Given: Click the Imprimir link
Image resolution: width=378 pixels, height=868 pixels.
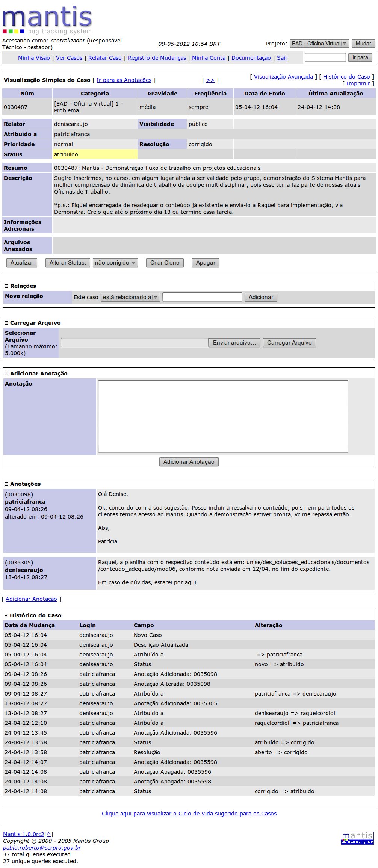Looking at the screenshot, I should [358, 83].
